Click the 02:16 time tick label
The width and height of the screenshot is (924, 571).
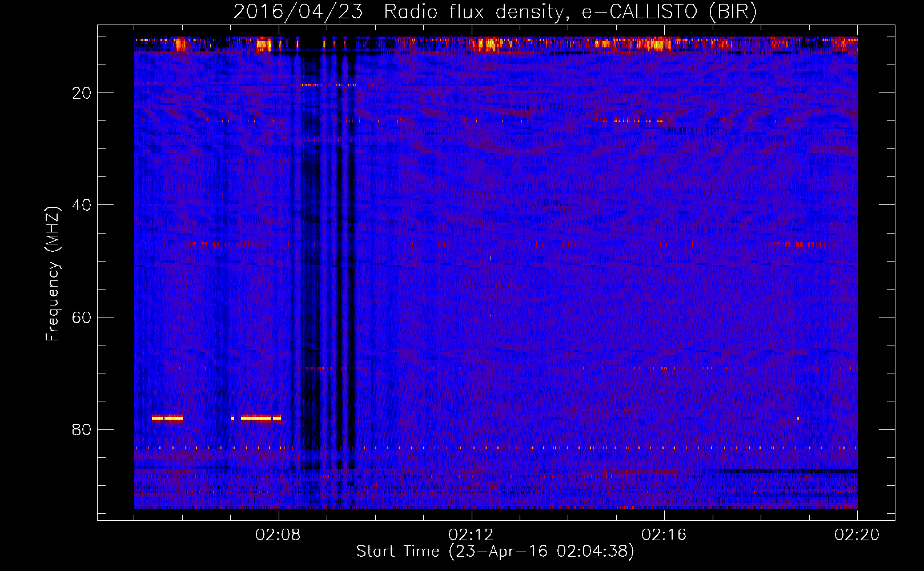[x=664, y=535]
